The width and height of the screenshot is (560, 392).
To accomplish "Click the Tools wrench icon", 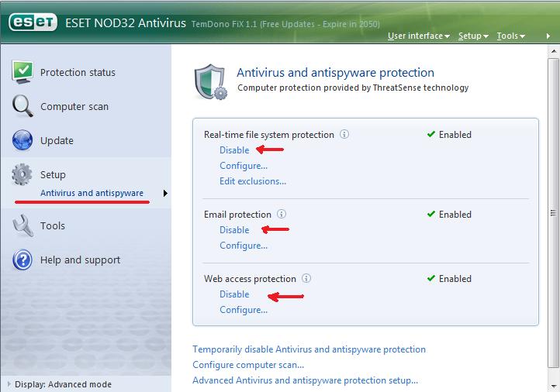I will point(22,225).
